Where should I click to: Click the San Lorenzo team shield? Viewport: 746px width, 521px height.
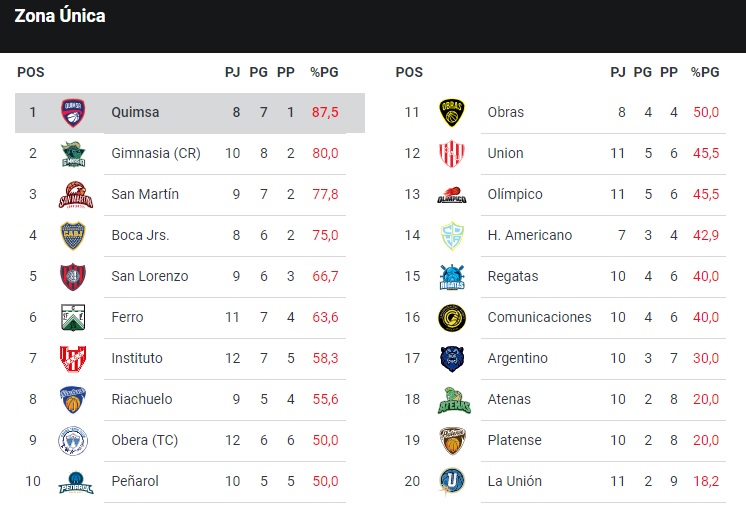(73, 276)
